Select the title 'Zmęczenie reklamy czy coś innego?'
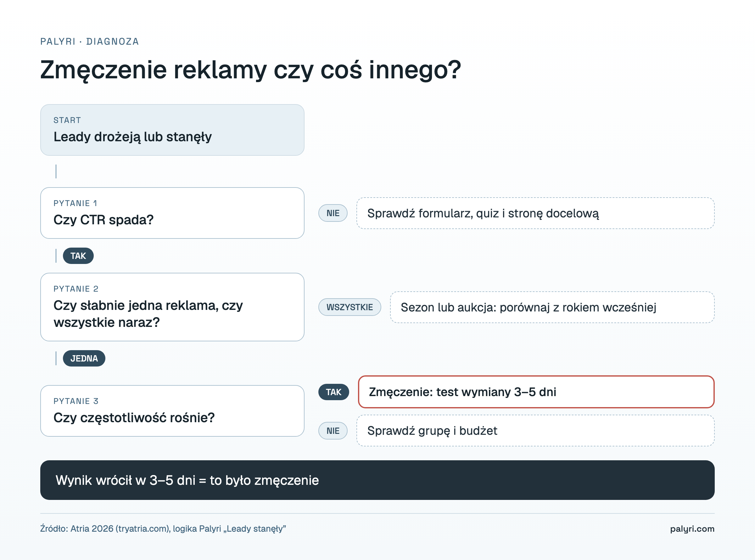The width and height of the screenshot is (755, 560). tap(250, 70)
